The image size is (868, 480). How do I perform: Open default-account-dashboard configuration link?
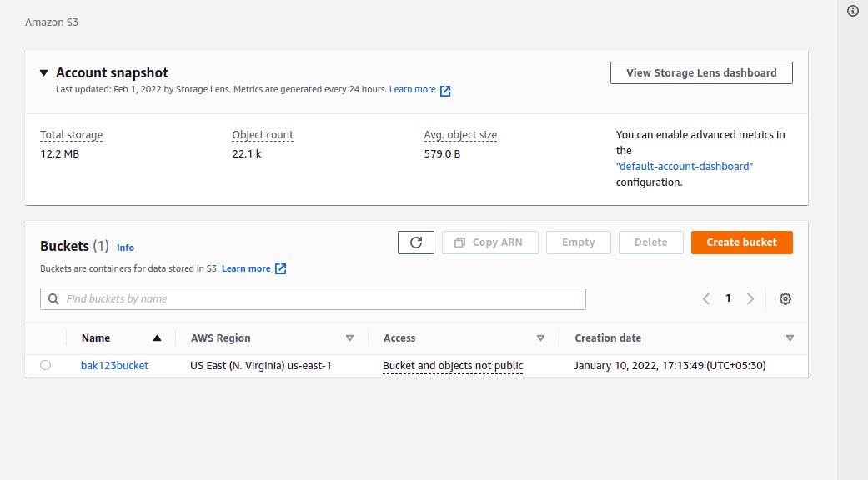pyautogui.click(x=684, y=166)
